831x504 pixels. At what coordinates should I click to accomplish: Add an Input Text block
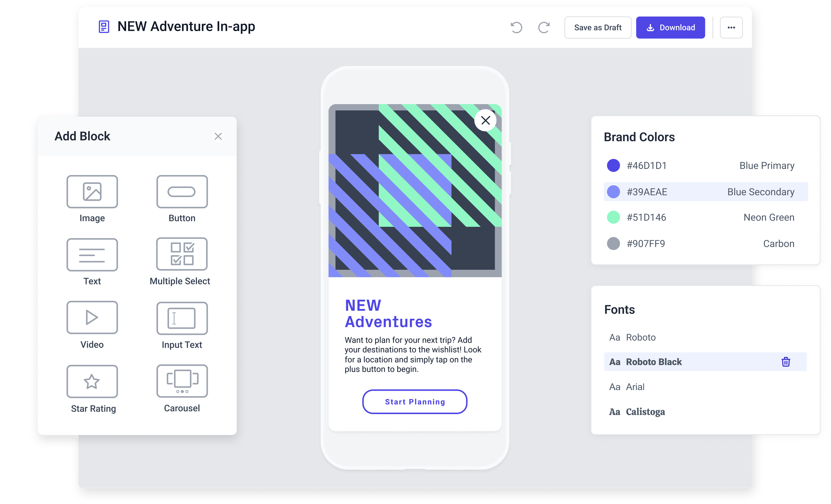tap(182, 318)
